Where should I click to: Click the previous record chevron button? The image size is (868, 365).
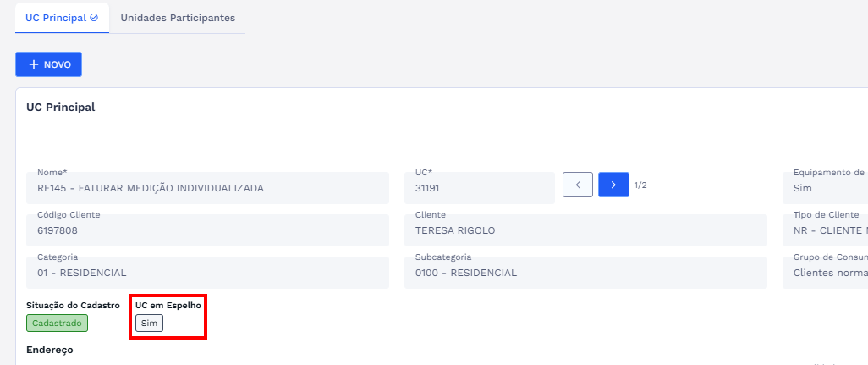coord(577,185)
